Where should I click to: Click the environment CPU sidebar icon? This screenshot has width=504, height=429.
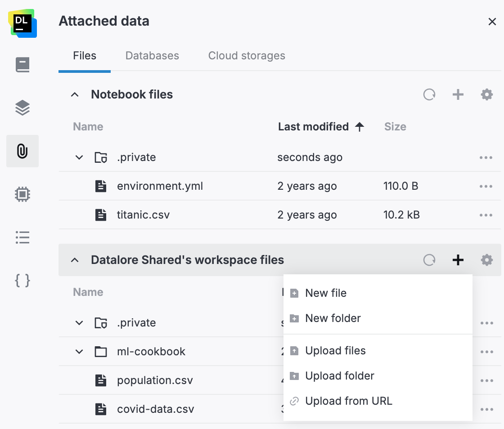point(22,194)
